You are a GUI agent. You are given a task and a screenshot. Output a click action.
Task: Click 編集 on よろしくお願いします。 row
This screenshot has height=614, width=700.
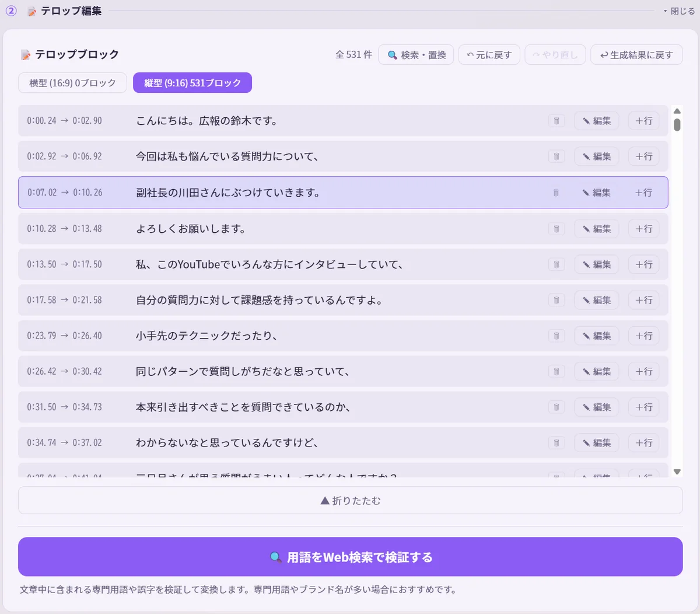(x=596, y=229)
